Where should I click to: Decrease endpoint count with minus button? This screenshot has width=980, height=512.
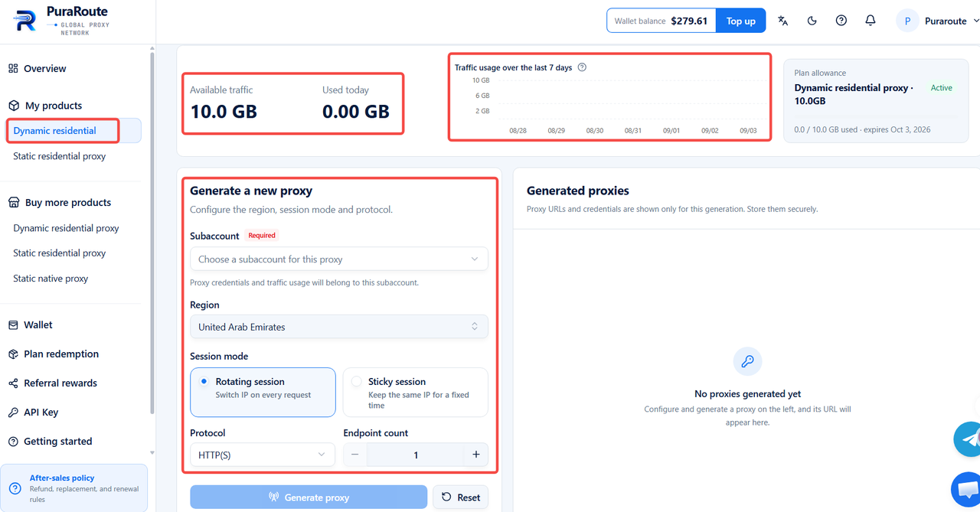(x=355, y=455)
